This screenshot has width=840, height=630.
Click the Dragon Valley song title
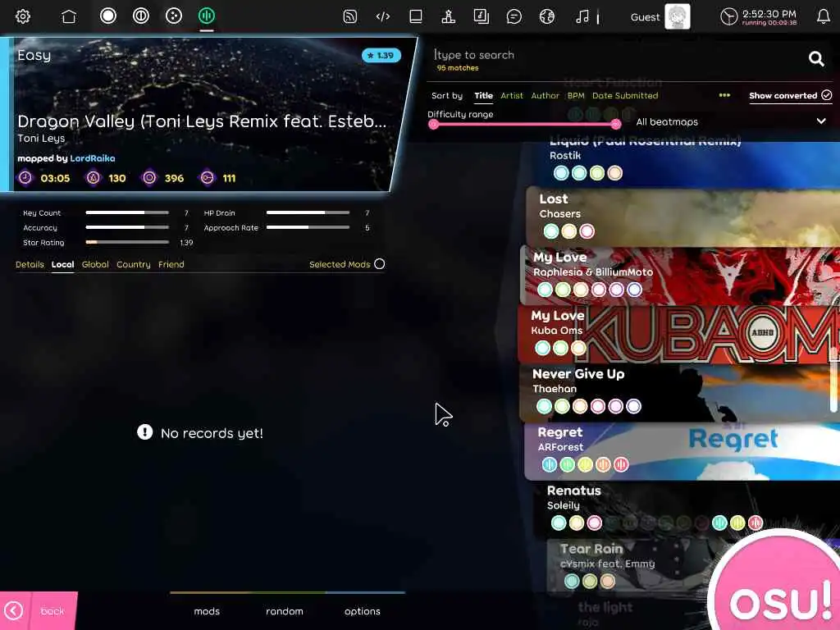pyautogui.click(x=202, y=121)
